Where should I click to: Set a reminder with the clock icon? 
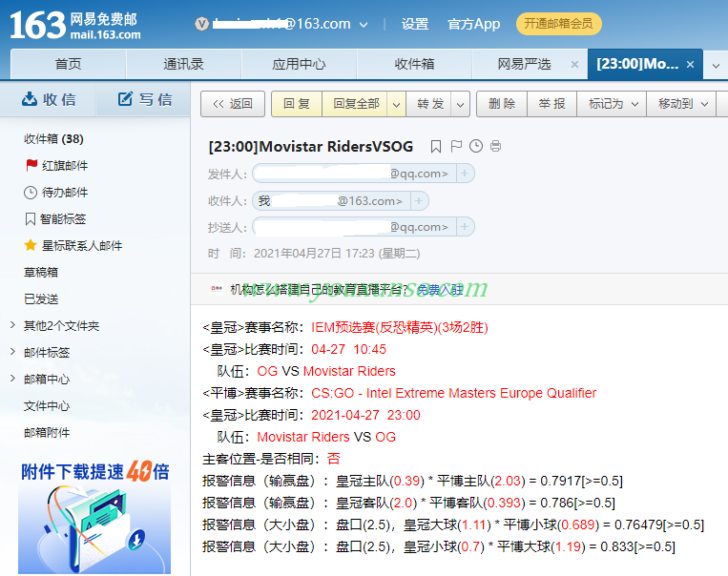pyautogui.click(x=476, y=146)
